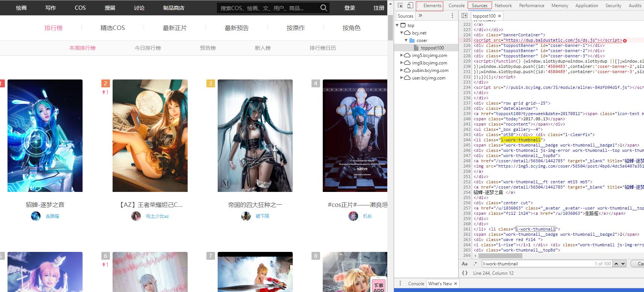
Task: Select the 最新正片 tab
Action: tap(175, 28)
